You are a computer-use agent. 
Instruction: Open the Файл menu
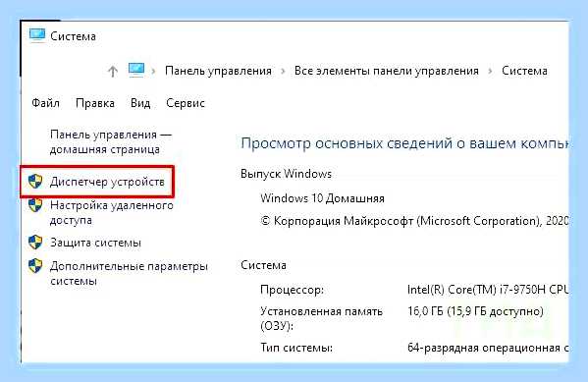45,103
